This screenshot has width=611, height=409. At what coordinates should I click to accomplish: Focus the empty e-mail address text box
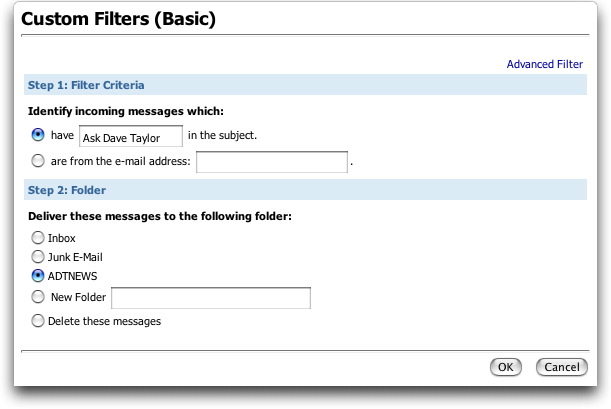point(272,162)
